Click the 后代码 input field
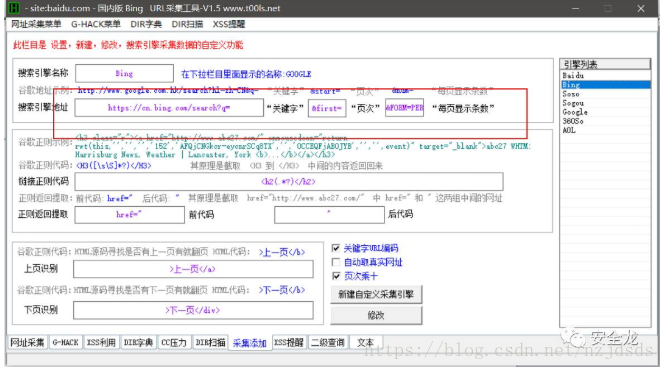The image size is (665, 370). click(x=329, y=215)
